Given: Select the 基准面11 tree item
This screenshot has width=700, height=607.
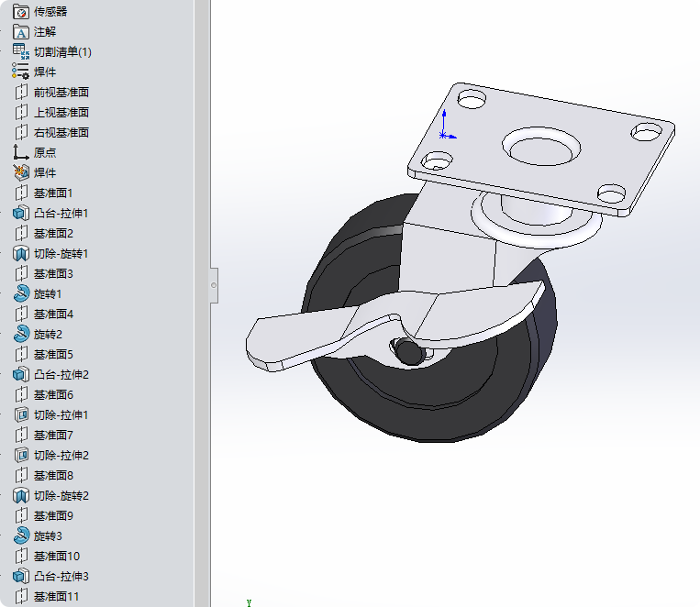Looking at the screenshot, I should point(57,596).
